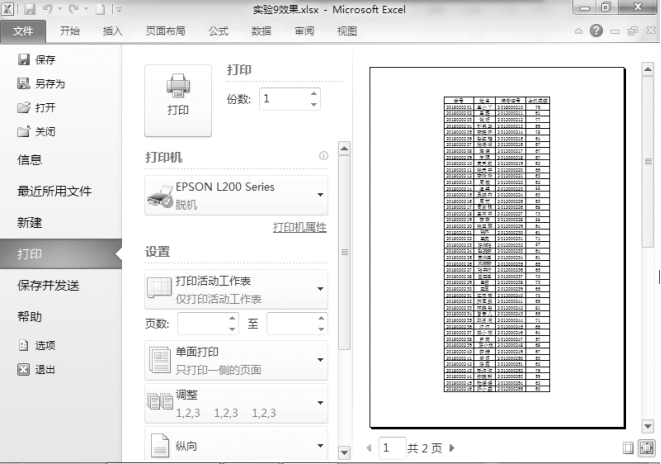Open the 新建 backstage section
661x464 pixels.
(30, 223)
